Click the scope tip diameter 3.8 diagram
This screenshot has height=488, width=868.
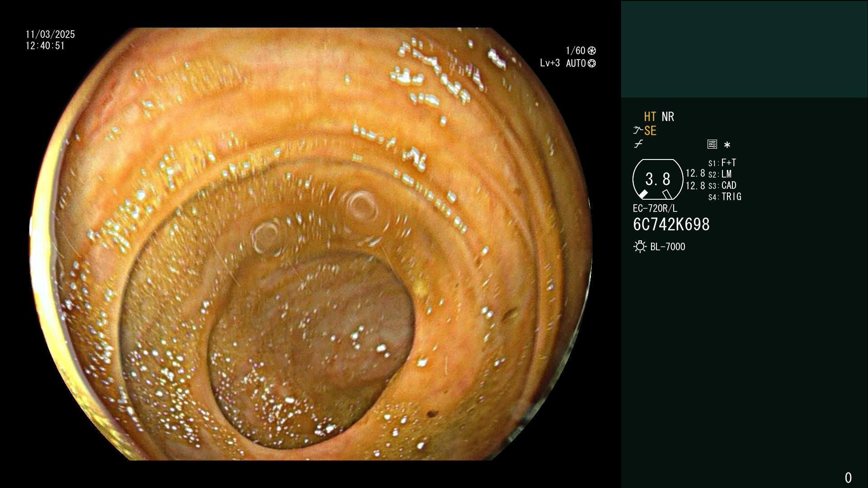pos(657,179)
